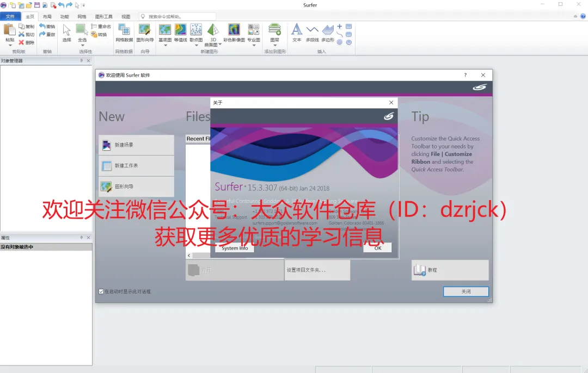Image resolution: width=588 pixels, height=373 pixels.
Task: Expand the Select All (全选) dropdown arrow
Action: pos(82,45)
